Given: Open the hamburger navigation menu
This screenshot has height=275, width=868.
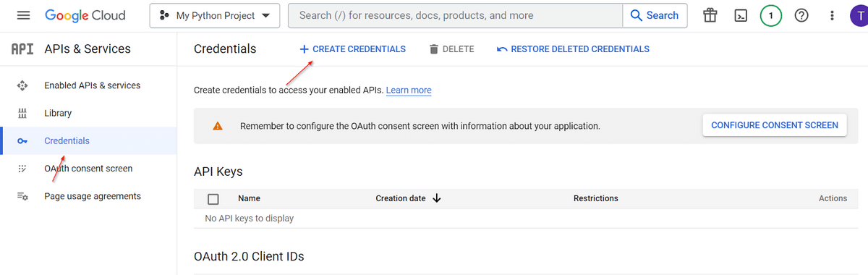Looking at the screenshot, I should point(23,15).
